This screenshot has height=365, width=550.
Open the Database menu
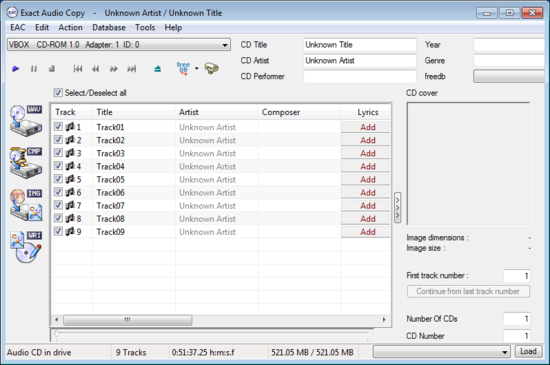[x=109, y=27]
